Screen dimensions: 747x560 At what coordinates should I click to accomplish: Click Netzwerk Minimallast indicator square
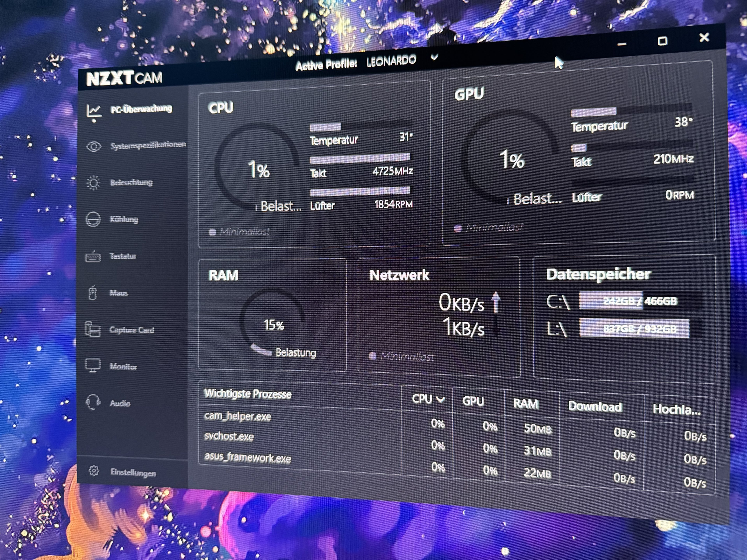click(373, 356)
